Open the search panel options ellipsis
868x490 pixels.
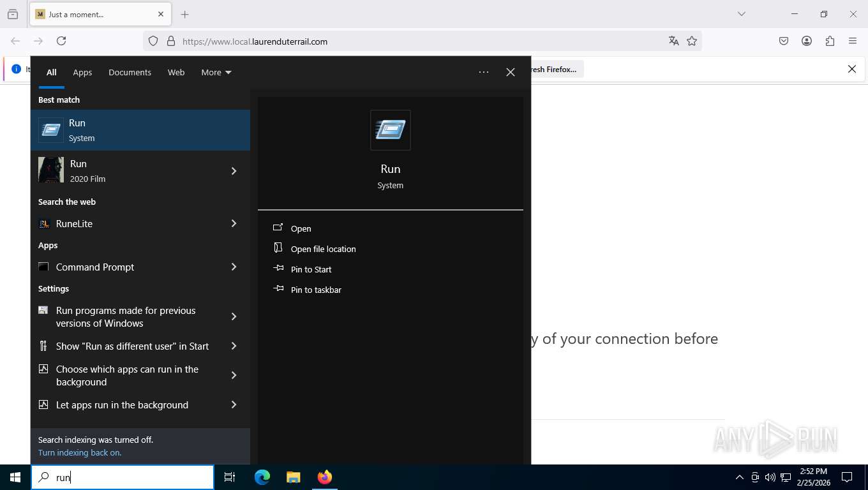pos(484,72)
